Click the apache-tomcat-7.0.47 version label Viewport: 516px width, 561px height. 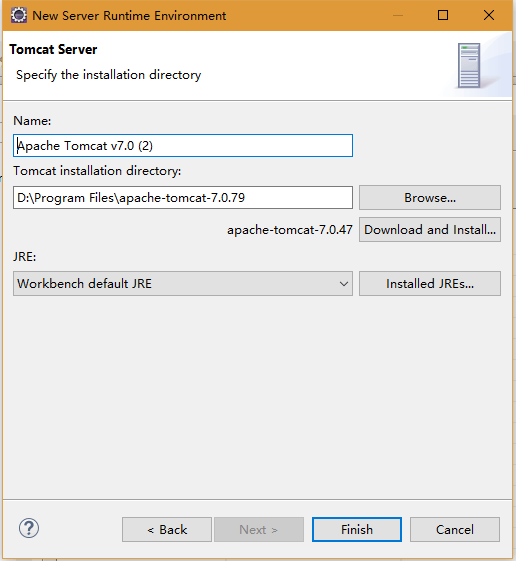(x=290, y=230)
